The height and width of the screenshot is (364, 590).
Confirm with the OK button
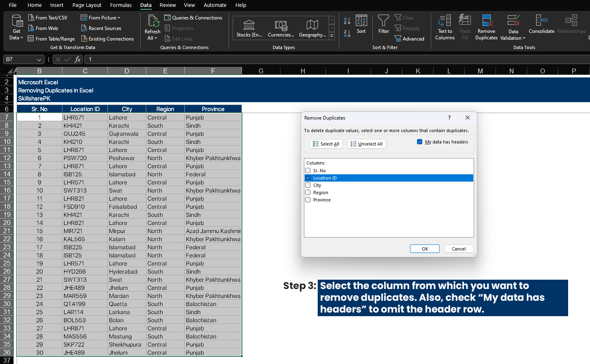click(x=425, y=249)
